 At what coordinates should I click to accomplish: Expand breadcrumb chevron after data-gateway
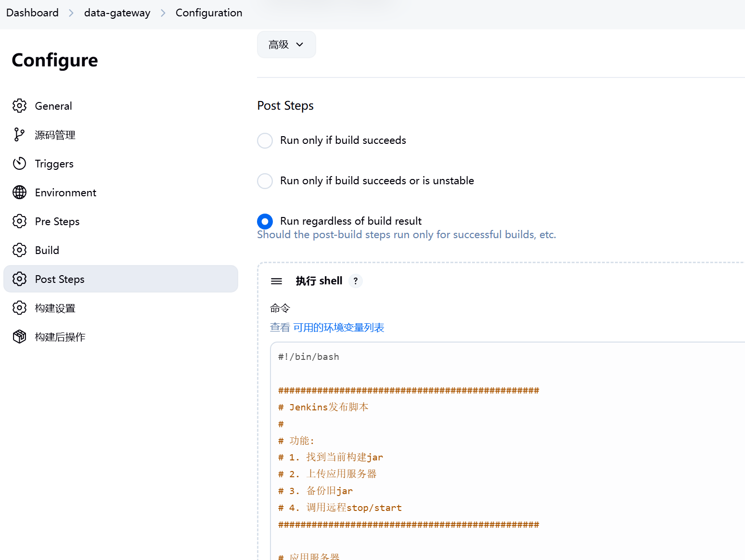(x=163, y=13)
